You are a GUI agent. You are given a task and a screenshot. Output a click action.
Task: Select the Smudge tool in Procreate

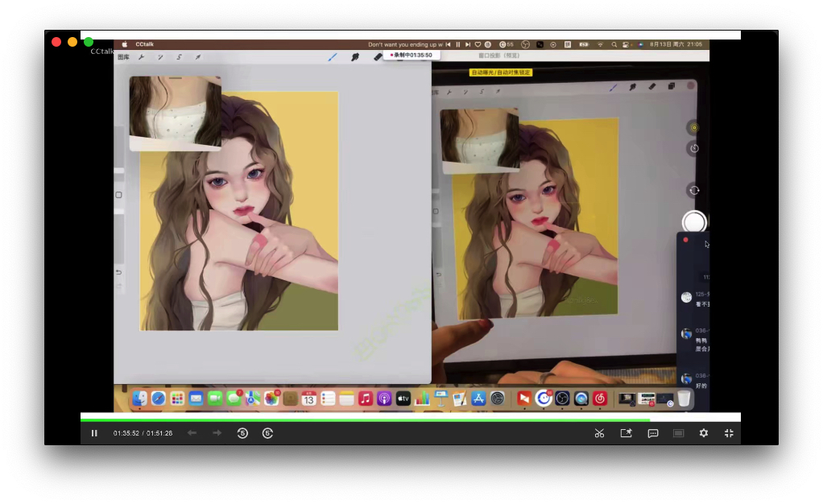355,57
